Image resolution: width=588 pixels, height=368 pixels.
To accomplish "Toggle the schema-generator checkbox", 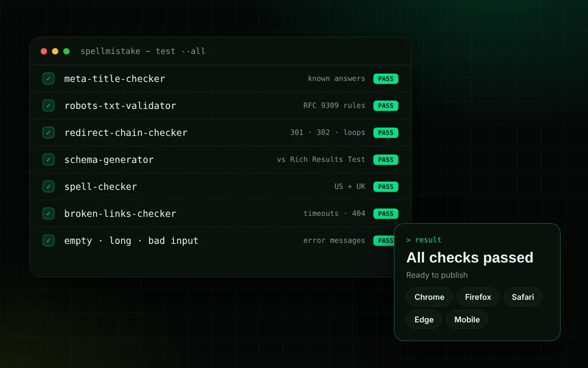I will (x=49, y=159).
